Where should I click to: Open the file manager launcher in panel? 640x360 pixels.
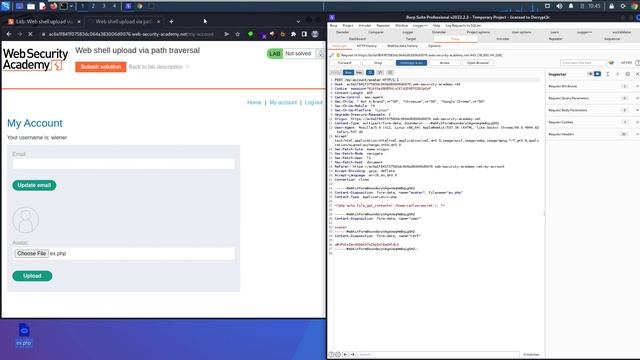click(x=31, y=6)
